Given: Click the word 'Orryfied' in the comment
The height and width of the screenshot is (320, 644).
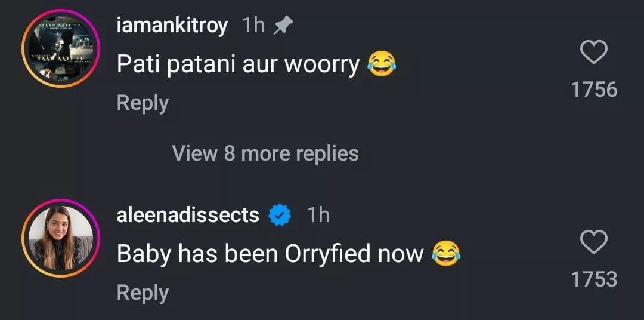Looking at the screenshot, I should [x=328, y=254].
